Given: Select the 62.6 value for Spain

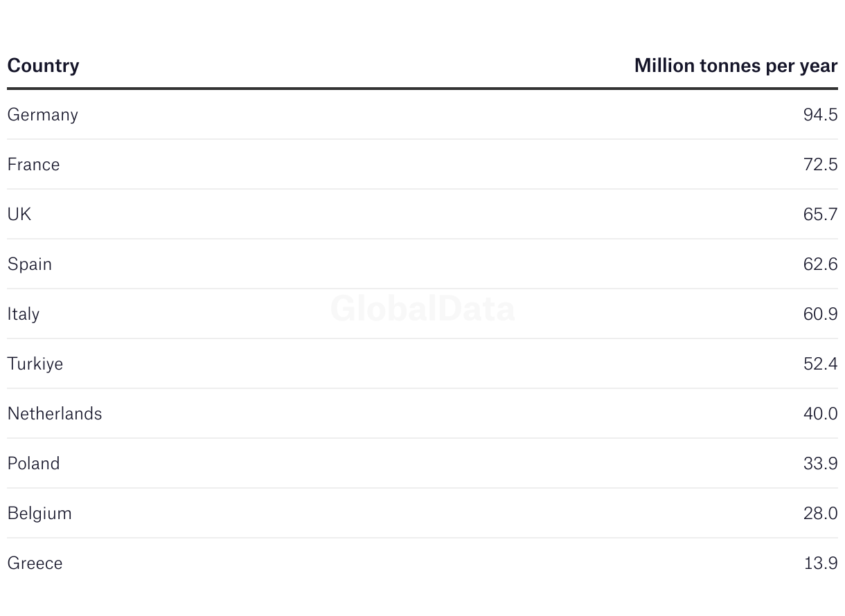Looking at the screenshot, I should [x=820, y=264].
